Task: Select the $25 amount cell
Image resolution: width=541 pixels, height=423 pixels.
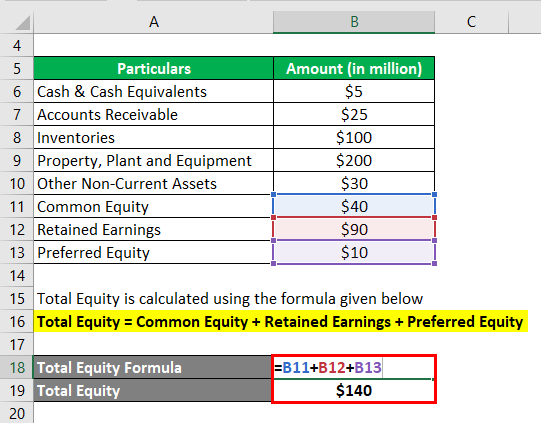Action: (x=354, y=115)
